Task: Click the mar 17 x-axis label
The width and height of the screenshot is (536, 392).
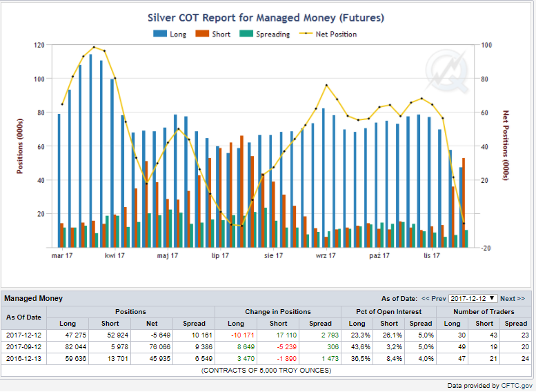Action: pos(62,255)
